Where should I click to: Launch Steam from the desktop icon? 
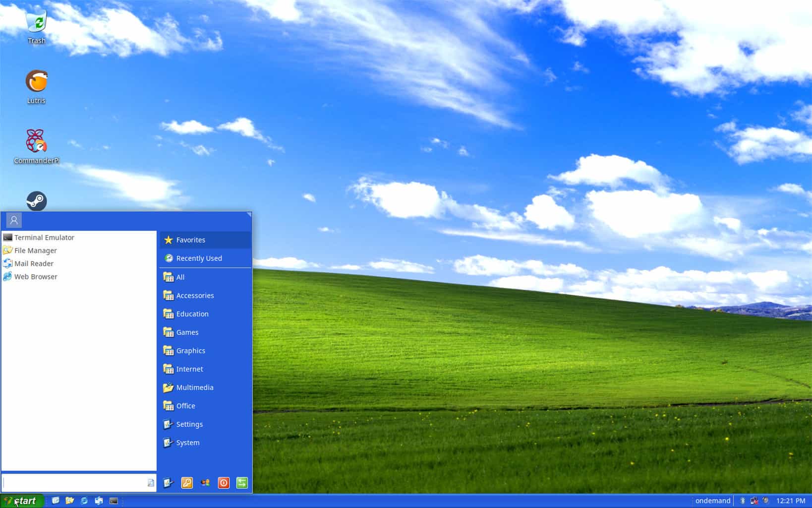tap(36, 201)
